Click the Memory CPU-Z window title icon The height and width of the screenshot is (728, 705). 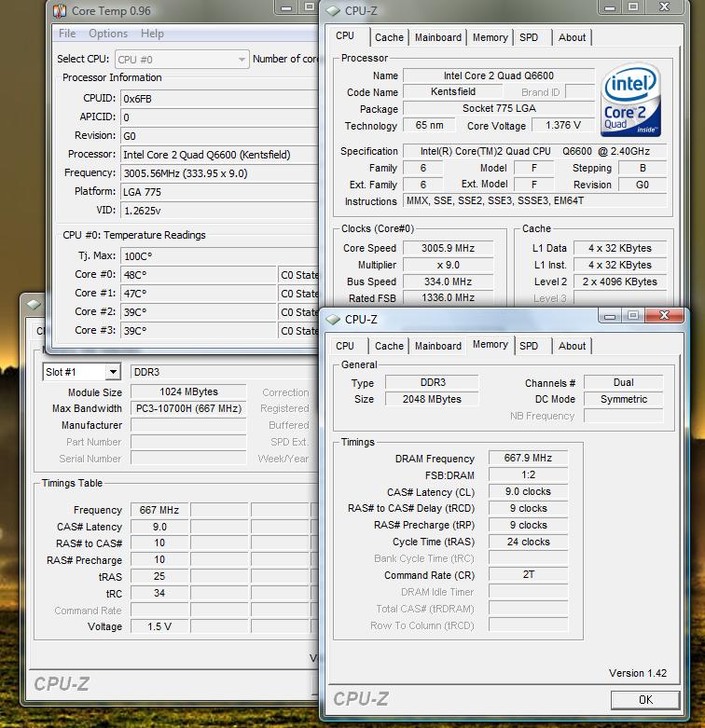333,320
